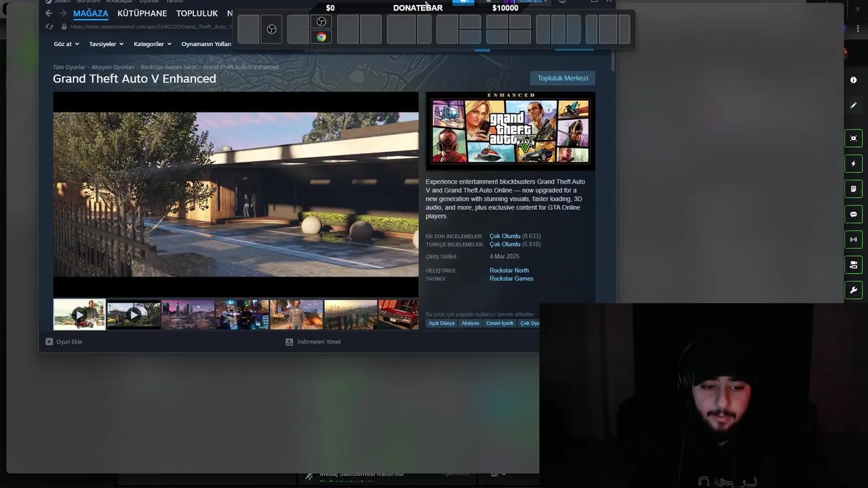
Task: Select the neon characters screenshot thumbnail
Action: [x=242, y=314]
